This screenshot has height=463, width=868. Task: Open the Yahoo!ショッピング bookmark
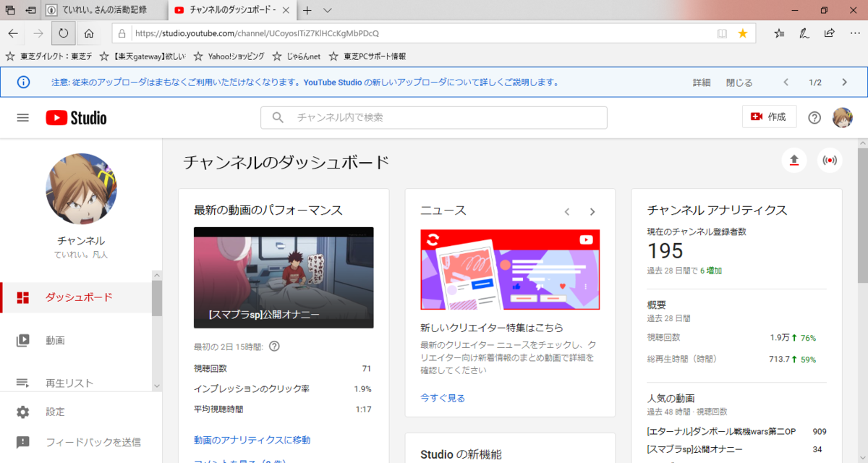click(229, 56)
